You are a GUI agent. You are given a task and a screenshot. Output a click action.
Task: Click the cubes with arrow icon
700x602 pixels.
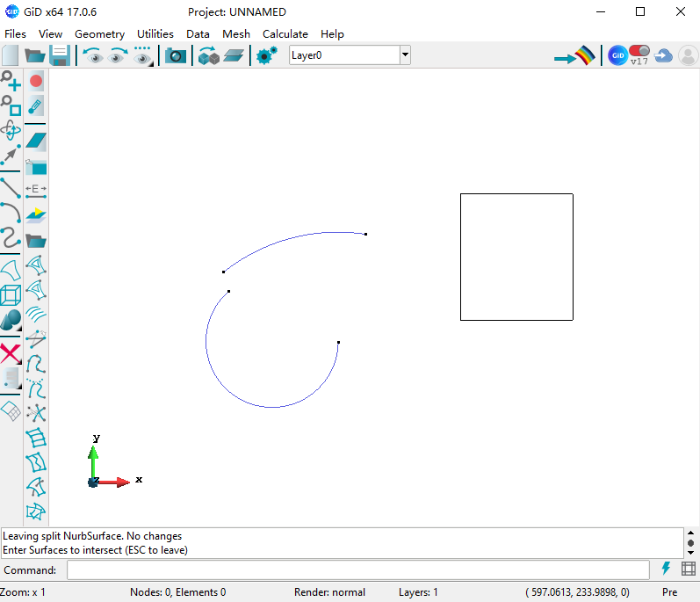pos(208,55)
